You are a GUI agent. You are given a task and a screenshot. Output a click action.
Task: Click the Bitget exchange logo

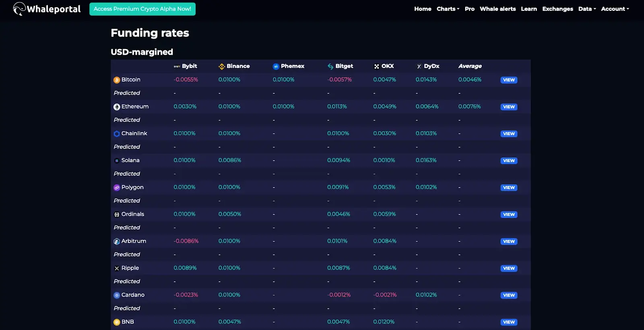pyautogui.click(x=330, y=66)
